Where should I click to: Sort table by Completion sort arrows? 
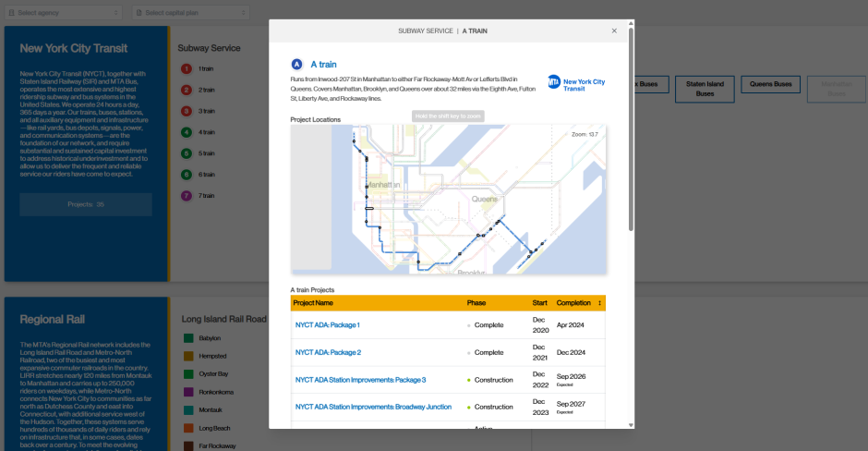(x=599, y=303)
